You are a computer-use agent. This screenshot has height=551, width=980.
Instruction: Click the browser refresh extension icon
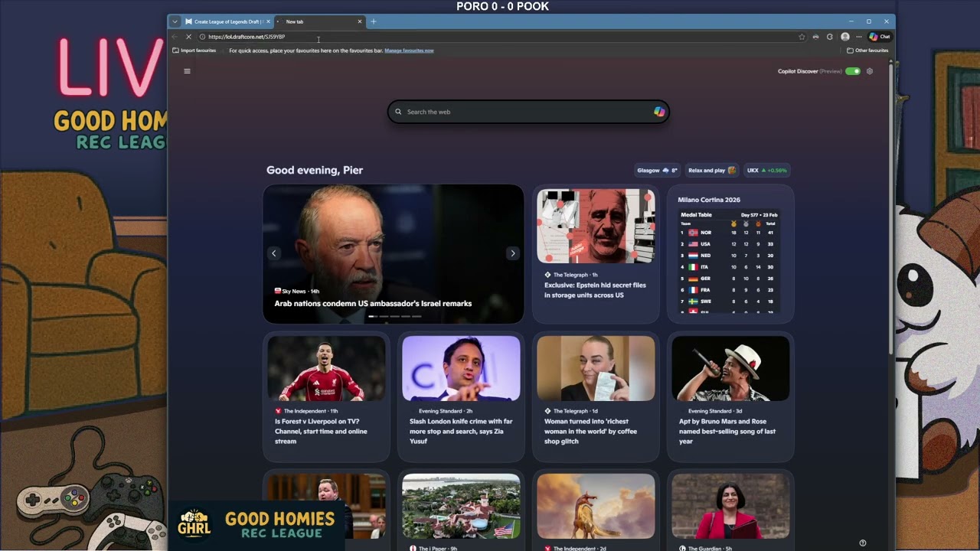[829, 37]
